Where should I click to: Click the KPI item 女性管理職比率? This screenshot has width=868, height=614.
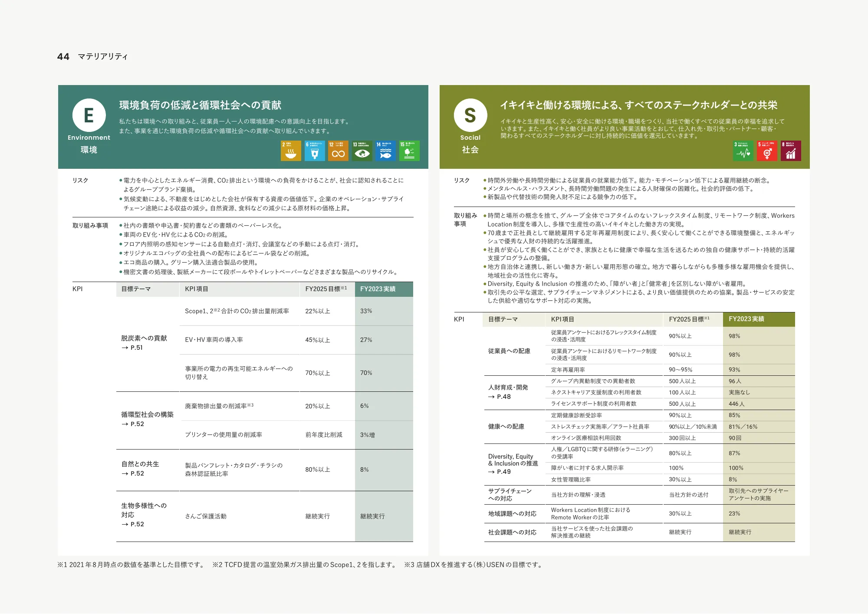click(571, 479)
